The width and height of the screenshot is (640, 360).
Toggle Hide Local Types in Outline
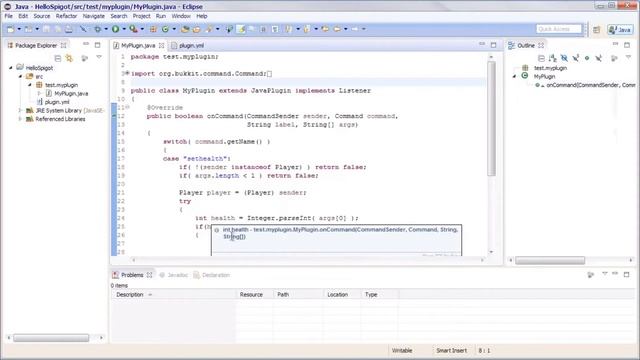(598, 58)
